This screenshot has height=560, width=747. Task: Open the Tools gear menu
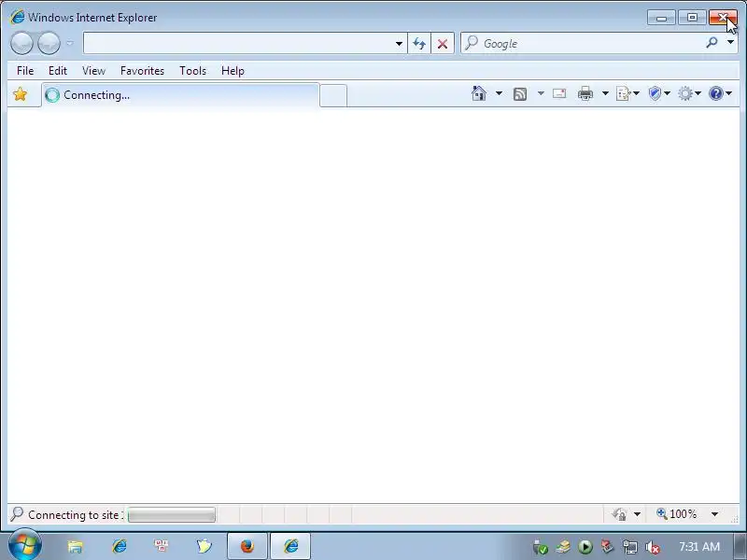point(689,93)
